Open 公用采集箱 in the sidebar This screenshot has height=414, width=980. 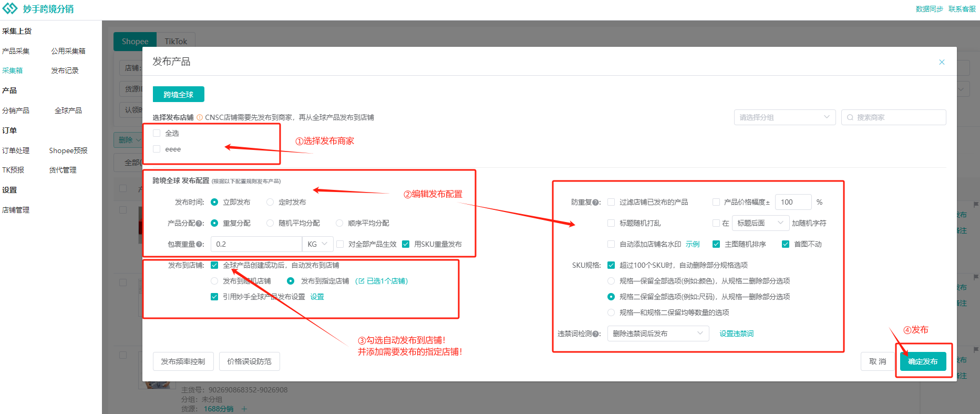point(68,51)
